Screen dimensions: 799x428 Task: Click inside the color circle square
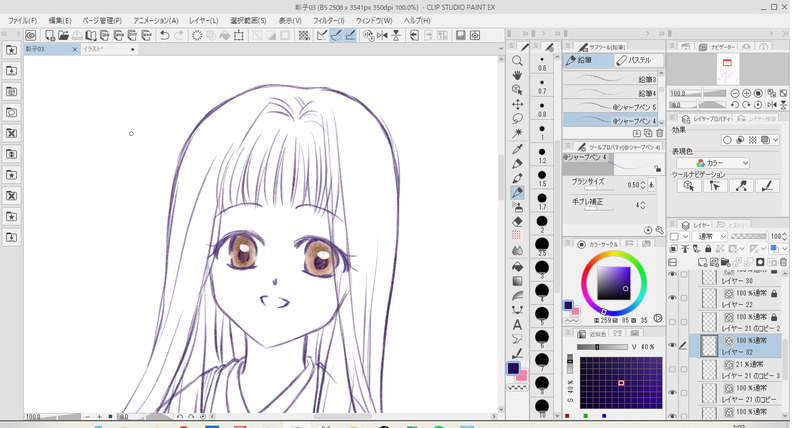pos(614,283)
